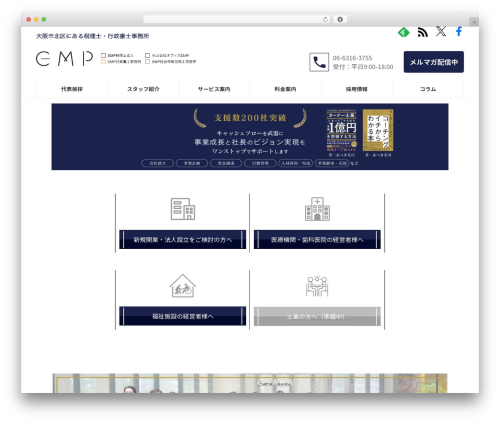Viewport: 500px width, 423px height.
Task: Open サービス案内 menu item
Action: pyautogui.click(x=214, y=89)
